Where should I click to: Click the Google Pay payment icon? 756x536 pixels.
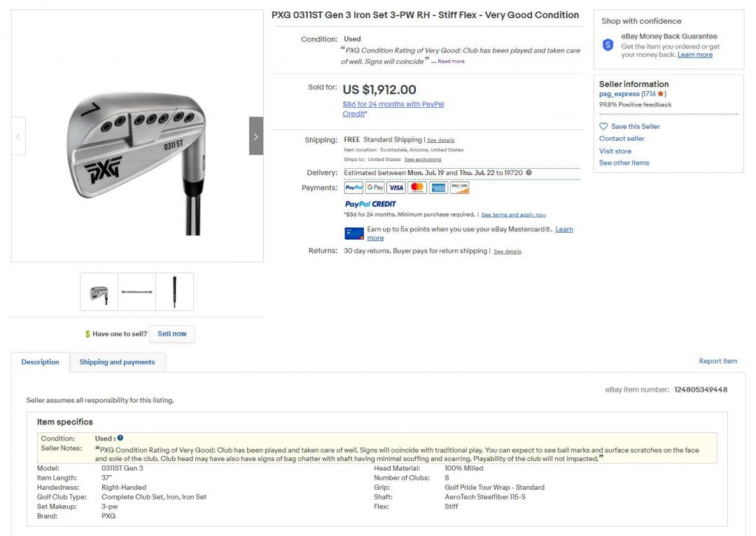click(374, 188)
